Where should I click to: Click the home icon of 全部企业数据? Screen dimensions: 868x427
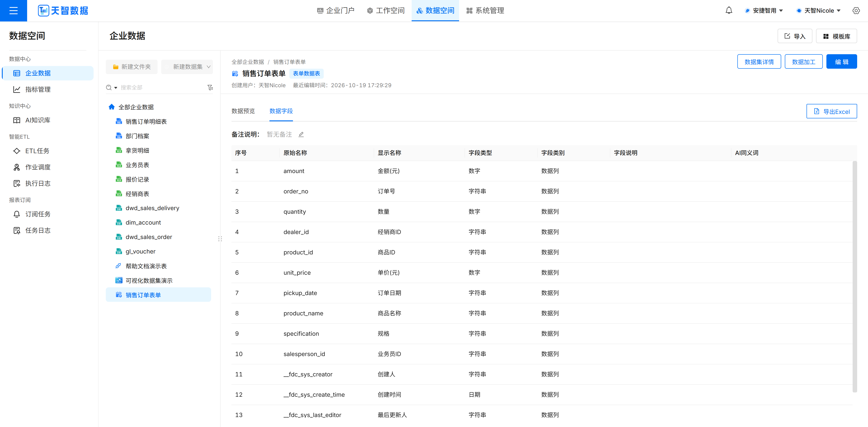coord(111,107)
